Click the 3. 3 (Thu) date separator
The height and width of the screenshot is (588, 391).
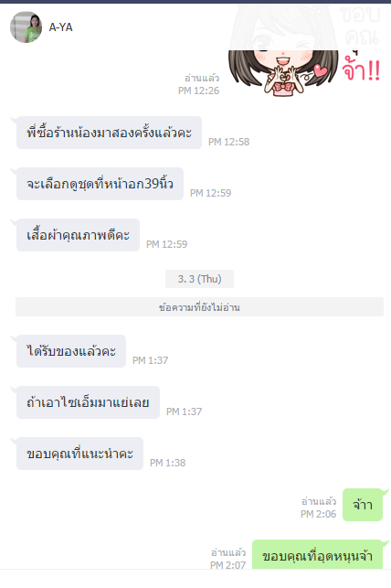coord(200,279)
